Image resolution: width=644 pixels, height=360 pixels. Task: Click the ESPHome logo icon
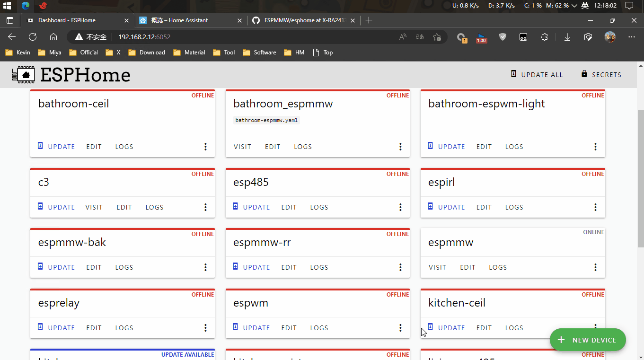24,75
